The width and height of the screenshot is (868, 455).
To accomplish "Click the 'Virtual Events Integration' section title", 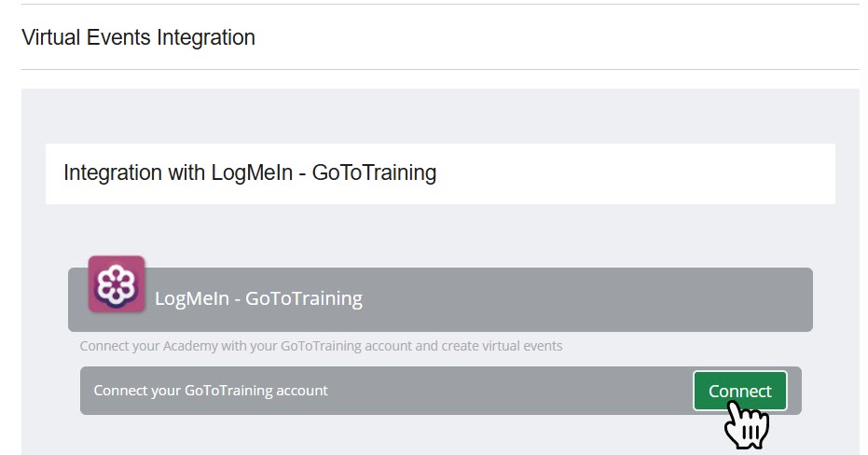I will point(138,37).
